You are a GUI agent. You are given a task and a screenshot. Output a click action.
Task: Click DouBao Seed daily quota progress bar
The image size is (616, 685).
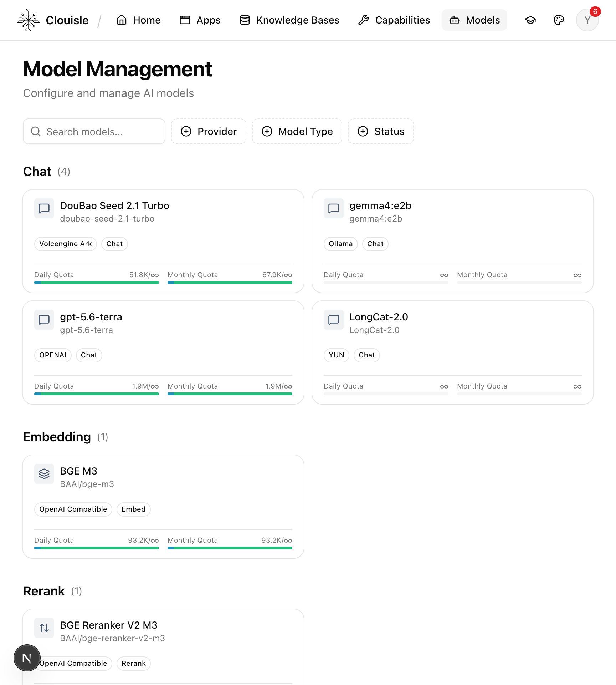pos(97,283)
